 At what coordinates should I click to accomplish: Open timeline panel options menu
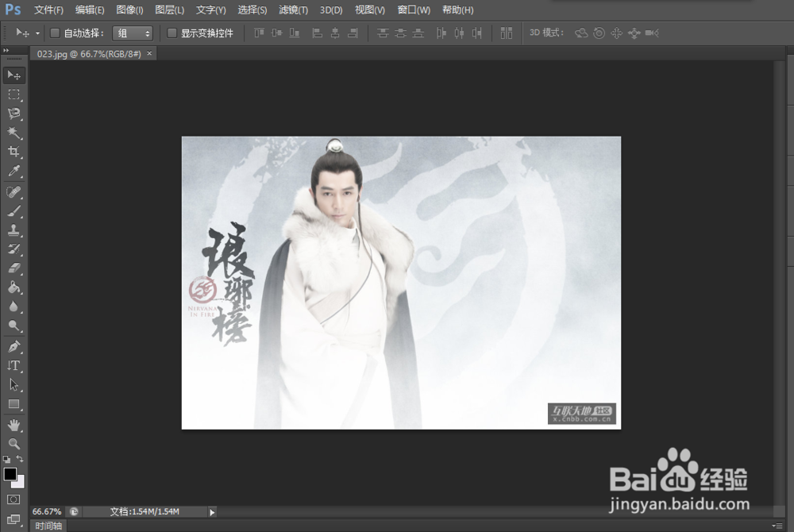(x=777, y=526)
